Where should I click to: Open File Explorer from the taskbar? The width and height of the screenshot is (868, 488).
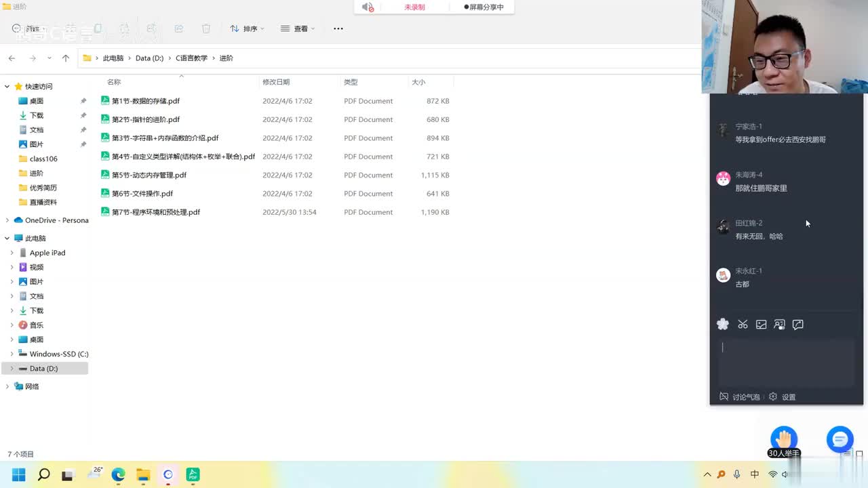[x=143, y=474]
